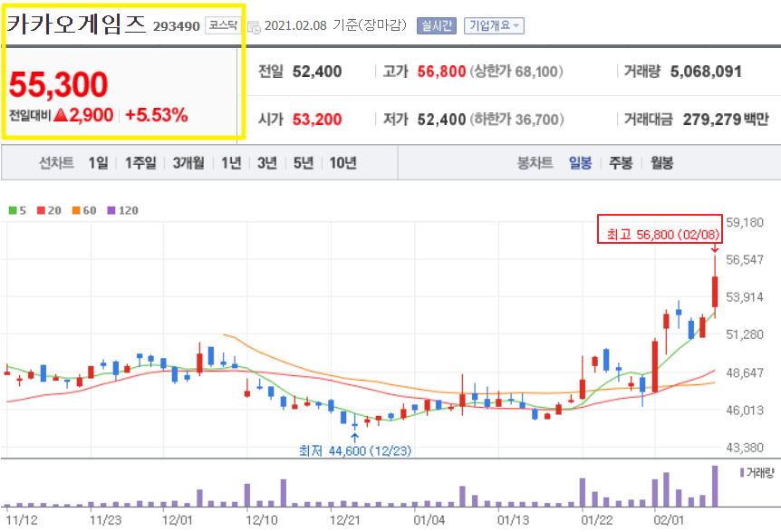781x532 pixels.
Task: Click the 카카오게임즈 stock name
Action: tap(77, 24)
